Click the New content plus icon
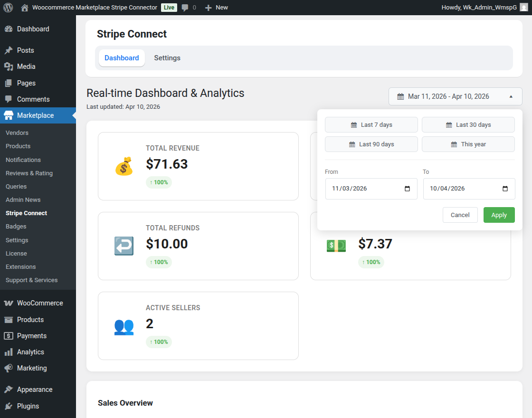This screenshot has height=418, width=532. pyautogui.click(x=208, y=8)
